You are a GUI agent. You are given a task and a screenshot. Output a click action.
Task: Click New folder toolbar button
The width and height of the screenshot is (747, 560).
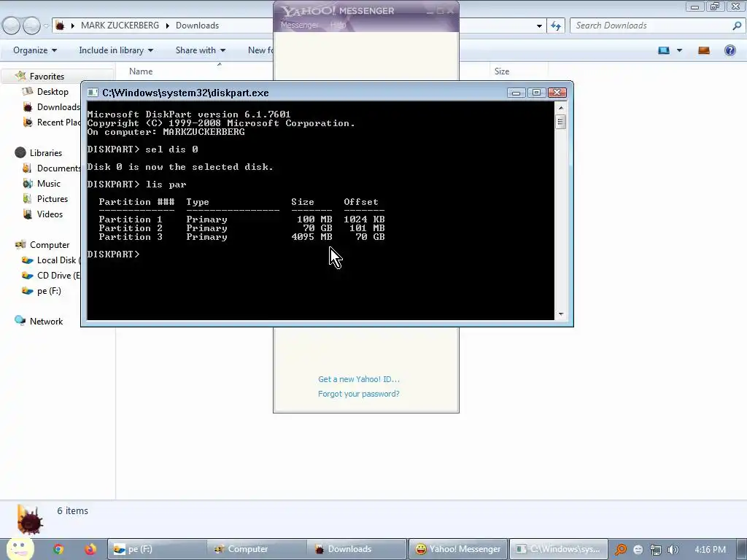(260, 50)
